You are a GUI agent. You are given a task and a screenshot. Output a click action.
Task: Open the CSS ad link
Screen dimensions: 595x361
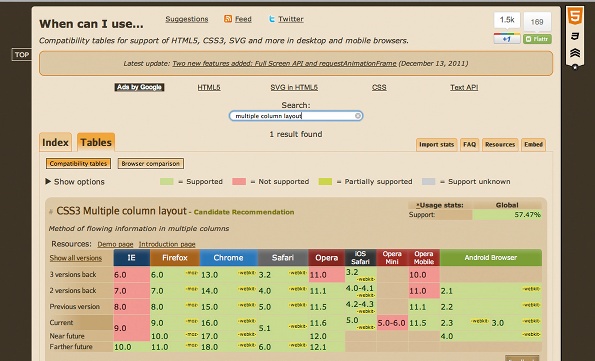tap(379, 87)
